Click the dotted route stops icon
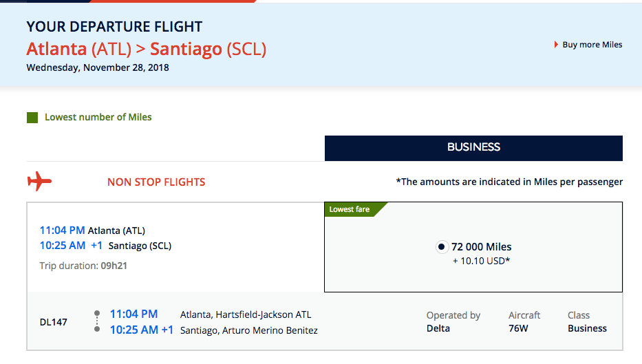The width and height of the screenshot is (642, 364). (97, 322)
